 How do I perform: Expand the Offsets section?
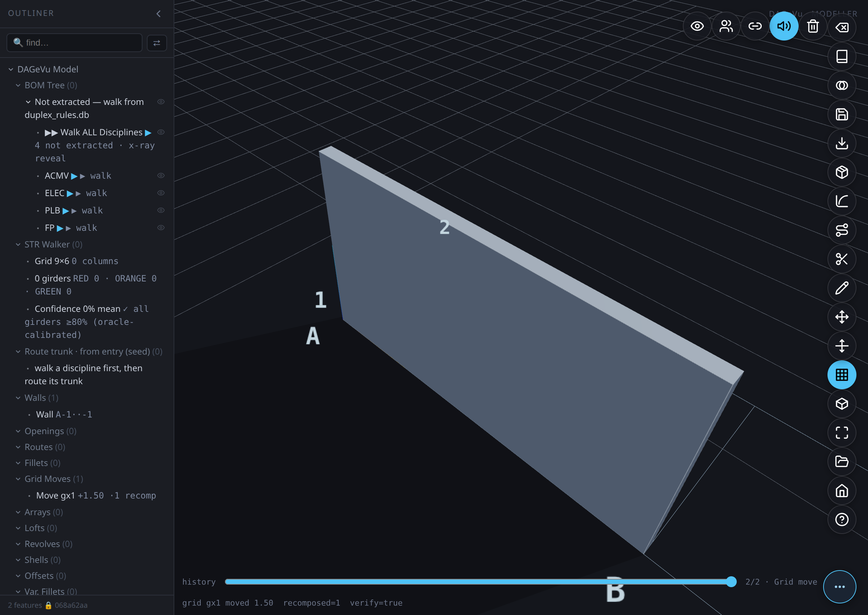(x=18, y=576)
